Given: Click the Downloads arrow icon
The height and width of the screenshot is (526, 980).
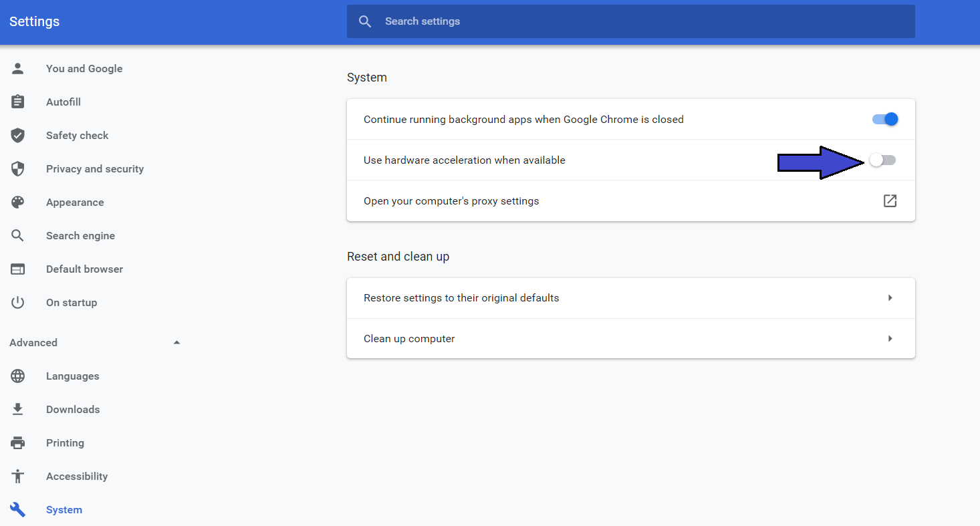Looking at the screenshot, I should (x=17, y=409).
